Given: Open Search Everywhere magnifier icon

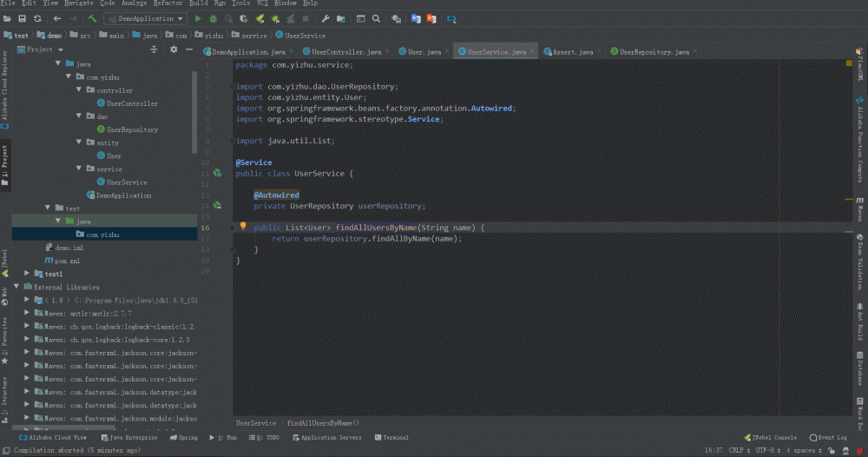Looking at the screenshot, I should (x=376, y=18).
